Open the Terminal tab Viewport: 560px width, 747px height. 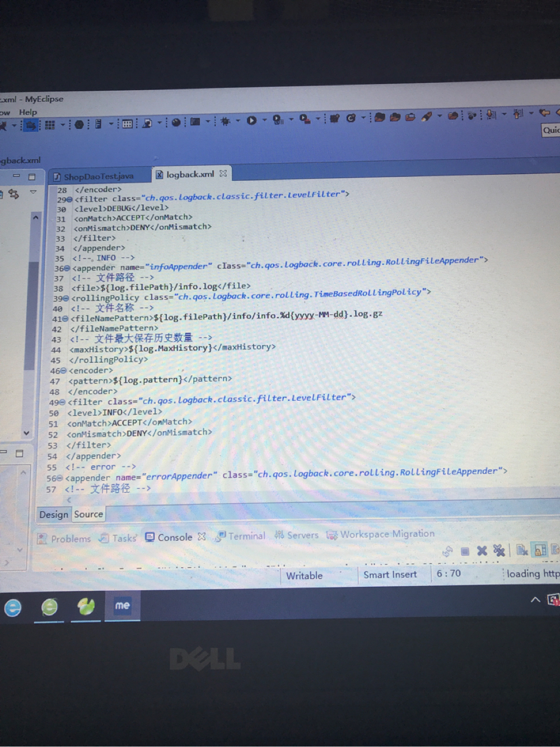[241, 536]
